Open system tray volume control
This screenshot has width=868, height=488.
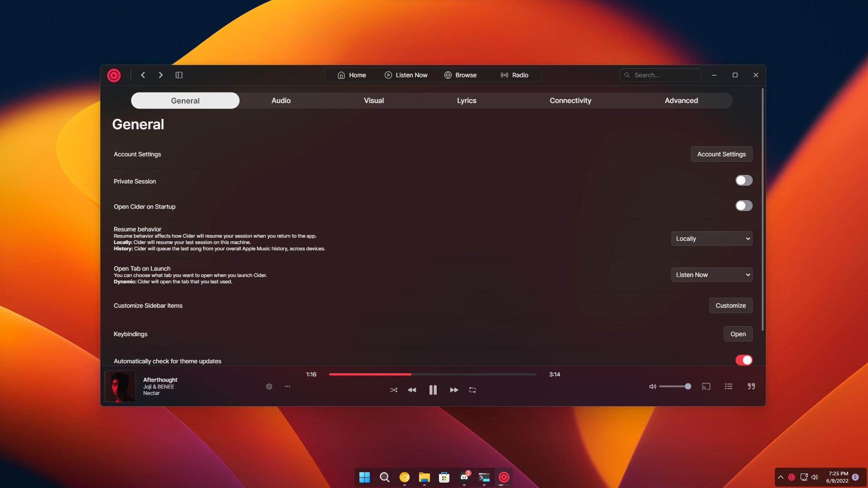815,477
